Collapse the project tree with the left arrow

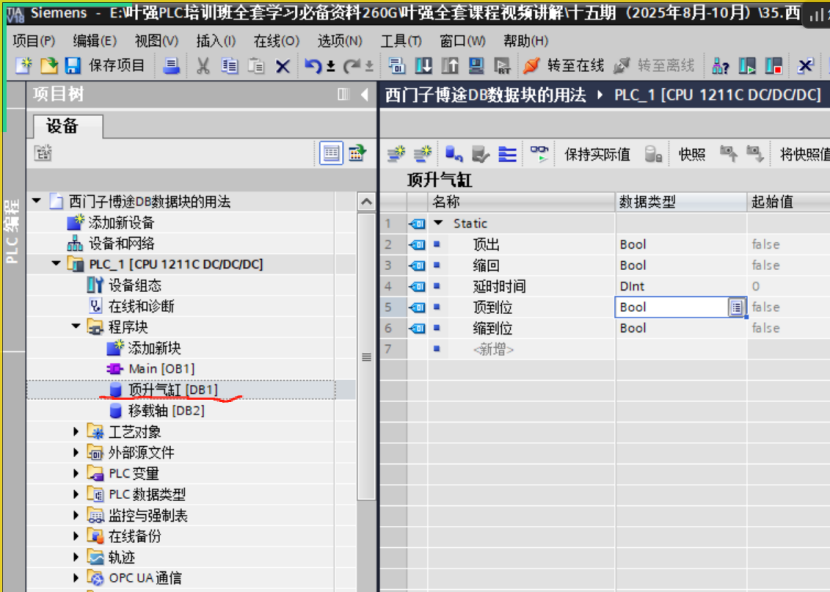[x=364, y=95]
